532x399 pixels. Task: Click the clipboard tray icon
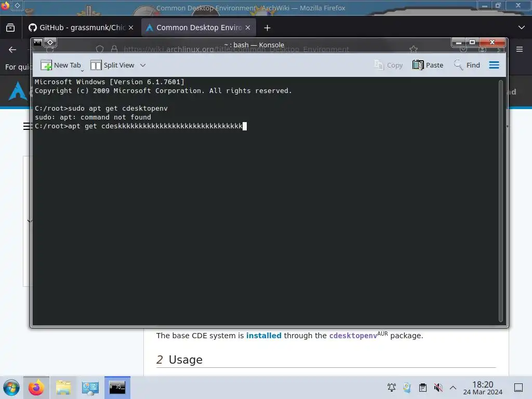(x=423, y=388)
